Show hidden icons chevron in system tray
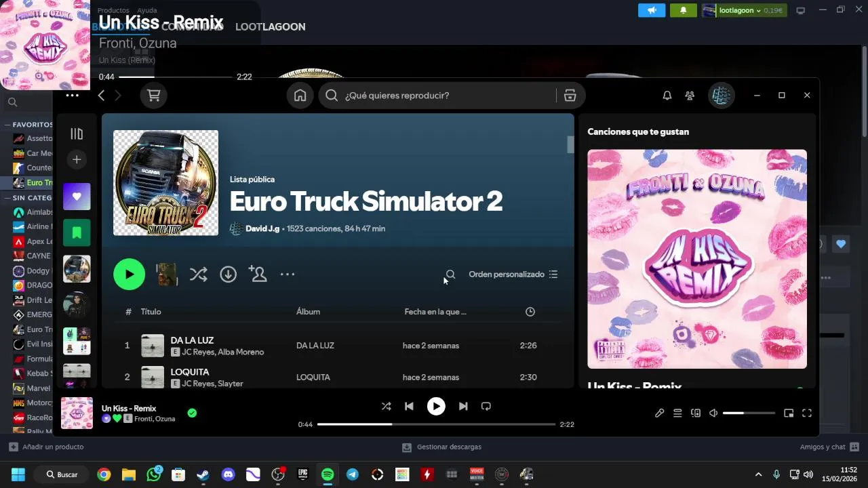The width and height of the screenshot is (868, 488). click(758, 474)
